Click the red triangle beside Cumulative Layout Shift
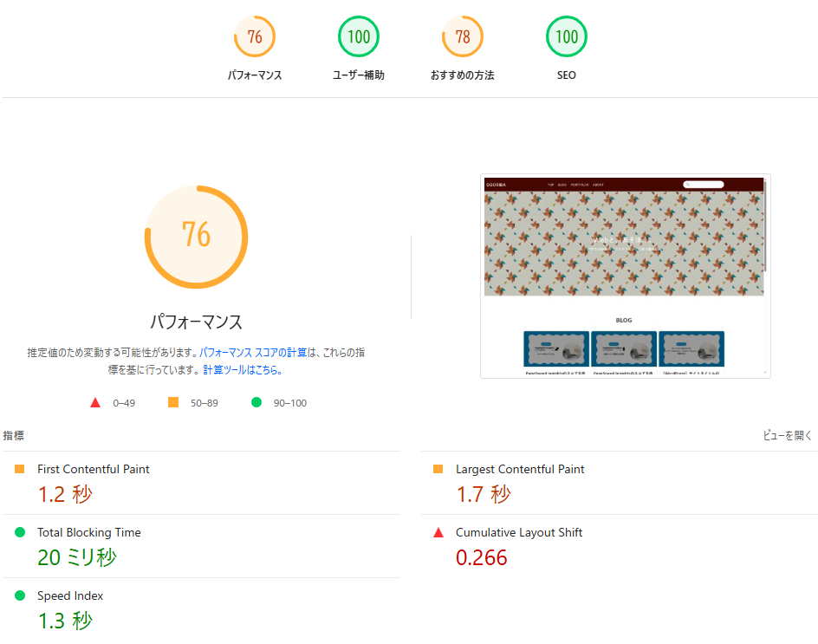Viewport: 818px width, 644px height. point(438,532)
